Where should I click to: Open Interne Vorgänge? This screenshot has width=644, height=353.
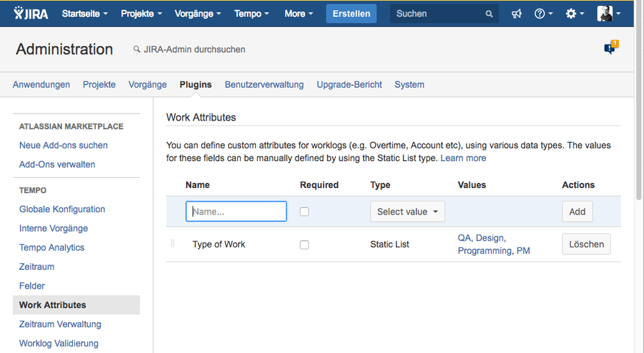(54, 228)
